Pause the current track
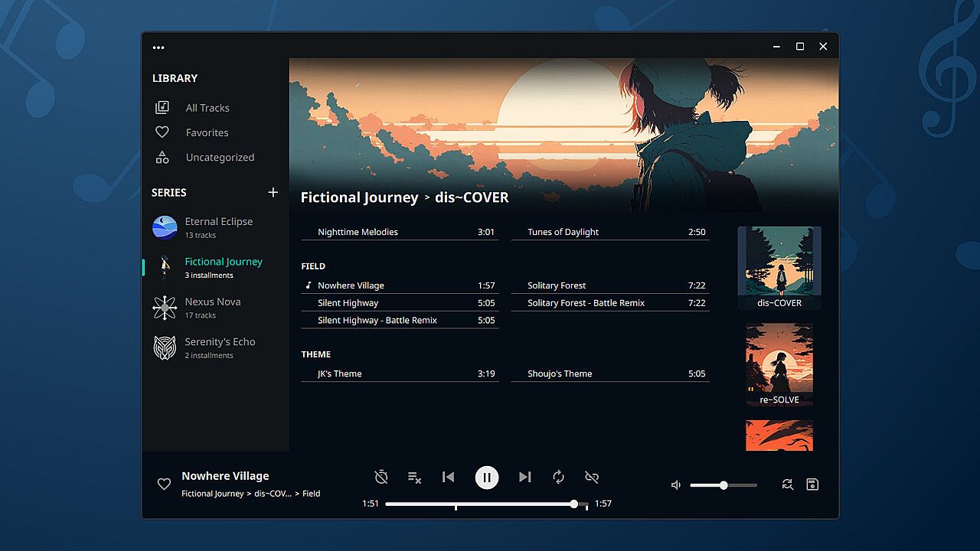Image resolution: width=980 pixels, height=551 pixels. [487, 478]
